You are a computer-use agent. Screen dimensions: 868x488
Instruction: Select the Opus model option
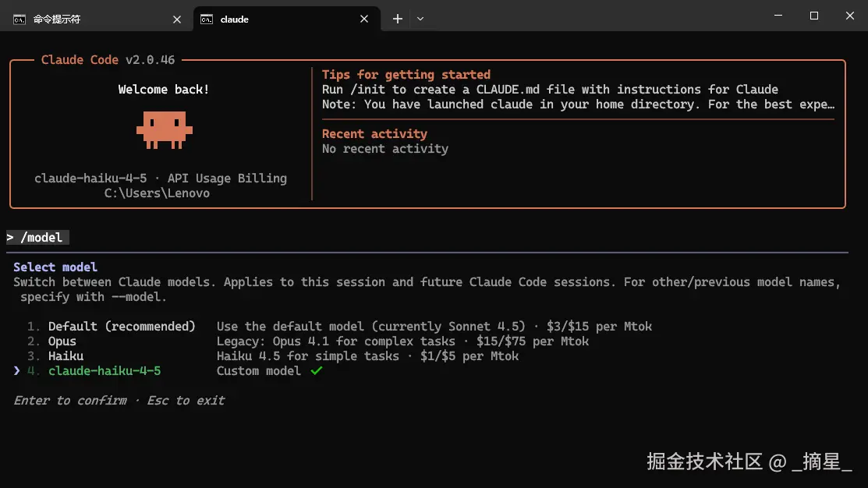coord(62,341)
